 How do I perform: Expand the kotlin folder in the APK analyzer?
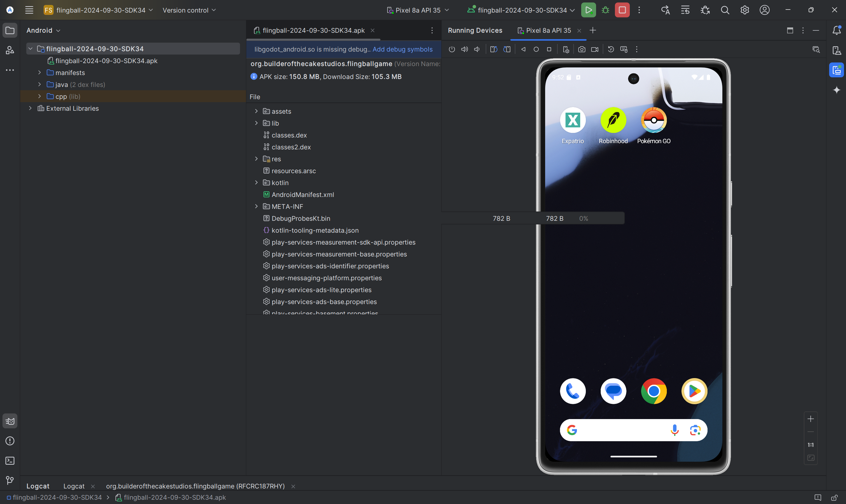click(257, 183)
